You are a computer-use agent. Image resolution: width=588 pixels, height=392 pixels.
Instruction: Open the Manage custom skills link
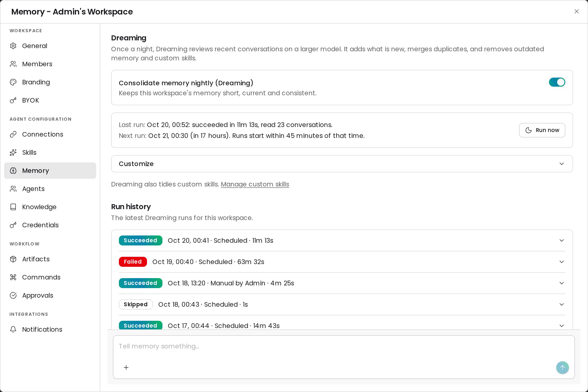point(255,184)
